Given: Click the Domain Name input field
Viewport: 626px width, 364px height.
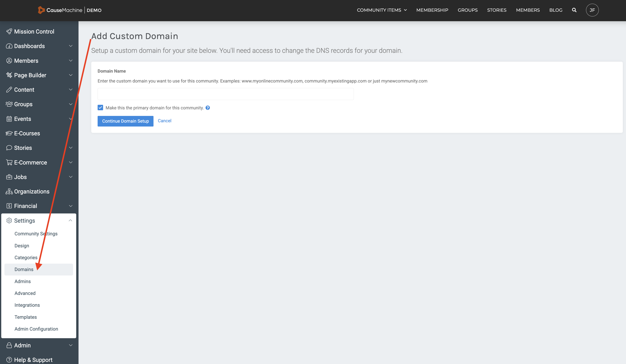Looking at the screenshot, I should [x=226, y=94].
